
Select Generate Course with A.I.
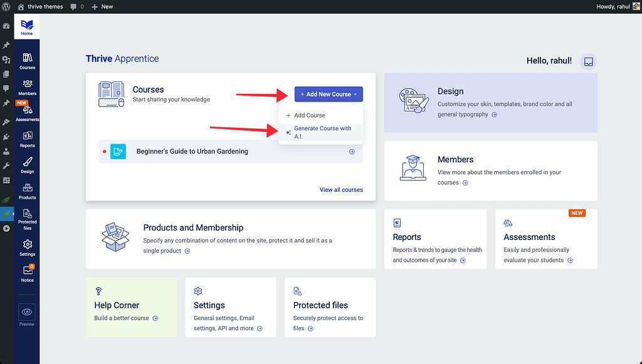tap(322, 132)
